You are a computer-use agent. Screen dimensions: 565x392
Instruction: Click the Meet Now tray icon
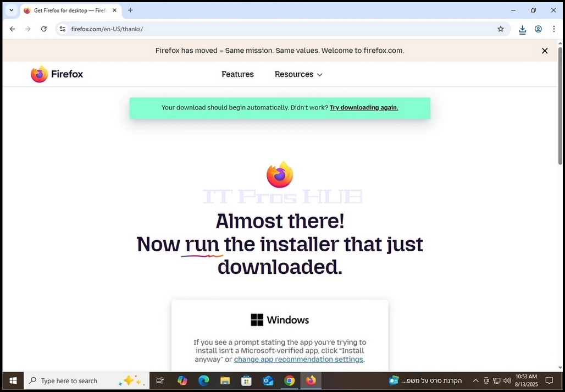click(x=486, y=380)
